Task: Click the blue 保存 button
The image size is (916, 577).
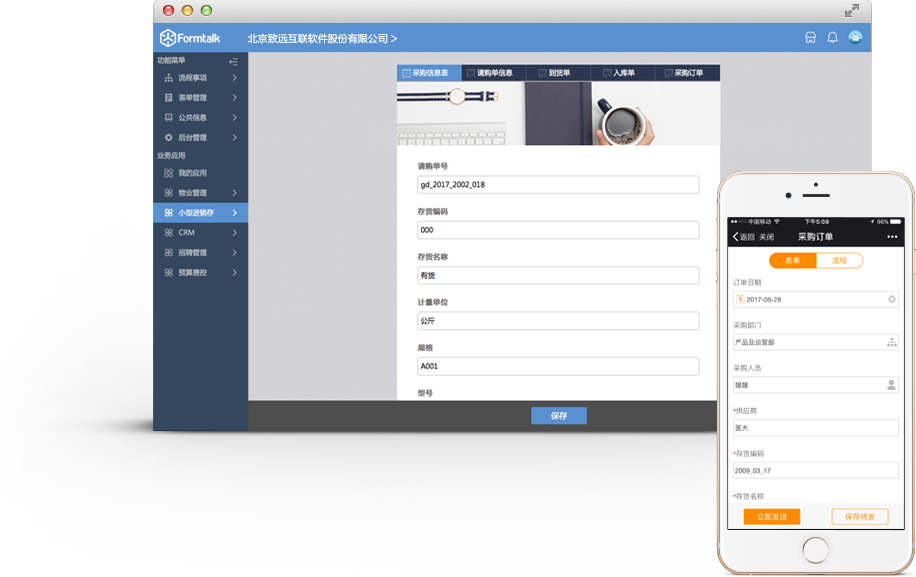Action: click(558, 416)
